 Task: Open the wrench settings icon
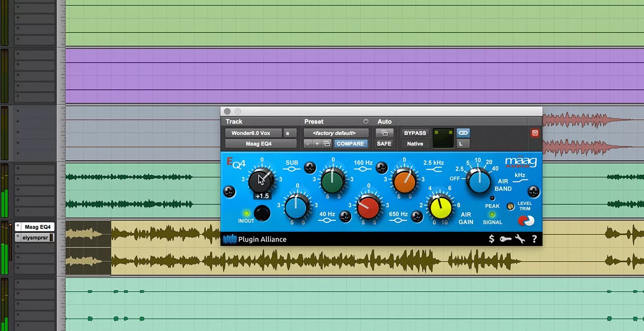click(520, 239)
